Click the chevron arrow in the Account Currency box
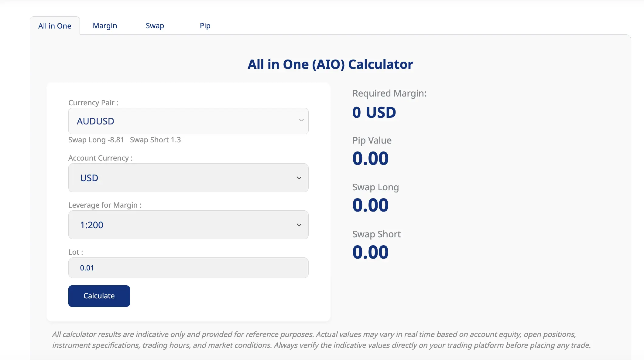Image resolution: width=644 pixels, height=360 pixels. coord(299,178)
